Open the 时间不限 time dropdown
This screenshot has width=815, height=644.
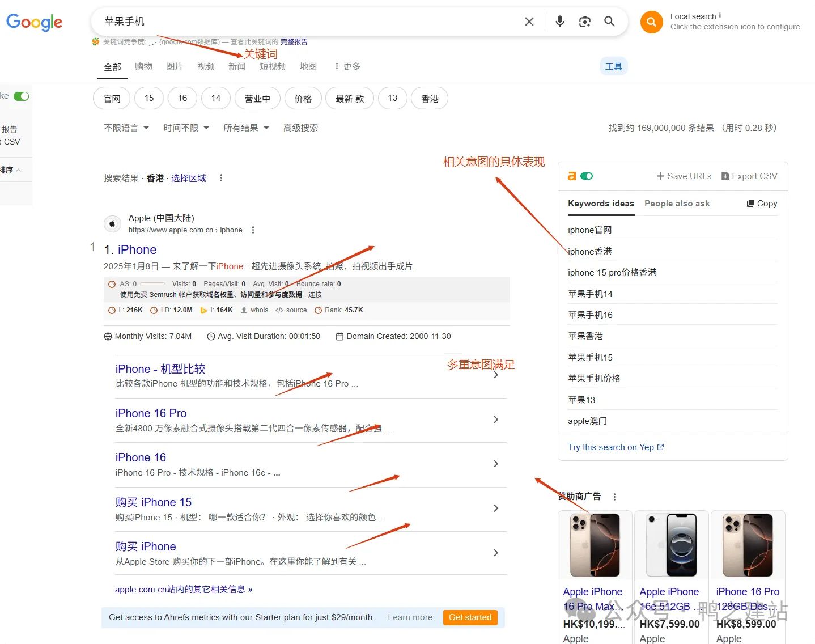[x=186, y=128]
